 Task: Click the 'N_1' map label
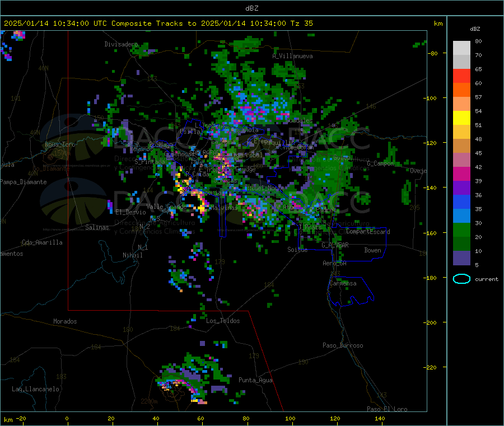pyautogui.click(x=143, y=247)
